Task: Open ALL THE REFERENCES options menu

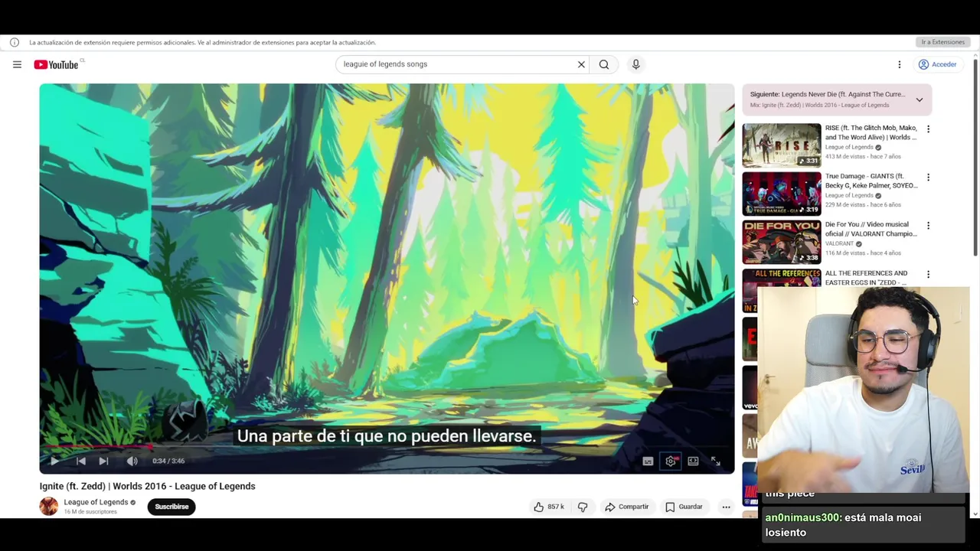Action: coord(928,274)
